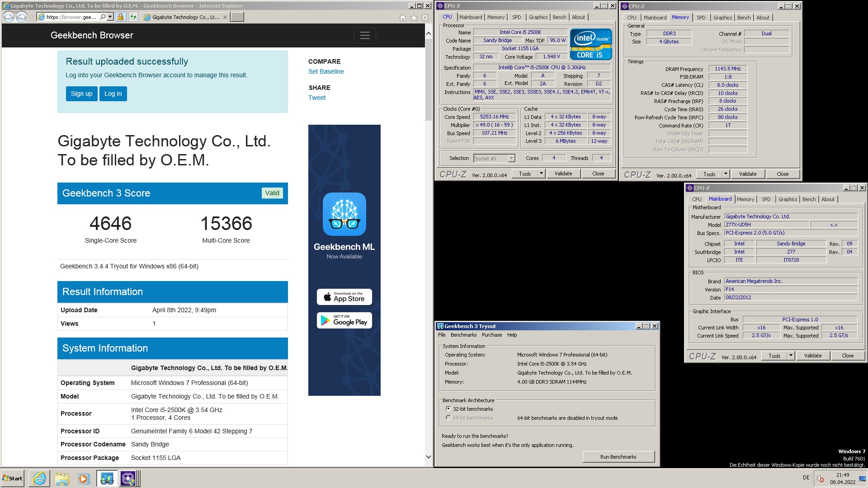The width and height of the screenshot is (868, 488).
Task: Switch to Graphics tab in Memory window
Action: click(722, 18)
